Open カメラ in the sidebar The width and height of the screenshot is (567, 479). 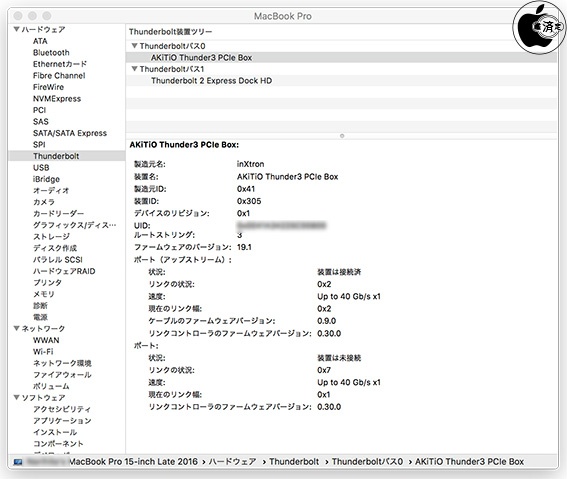44,202
